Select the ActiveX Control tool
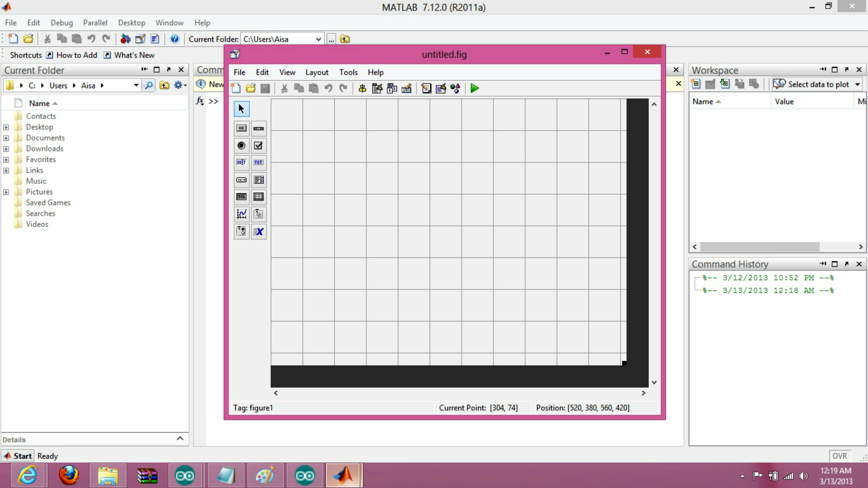868x488 pixels. click(x=258, y=232)
